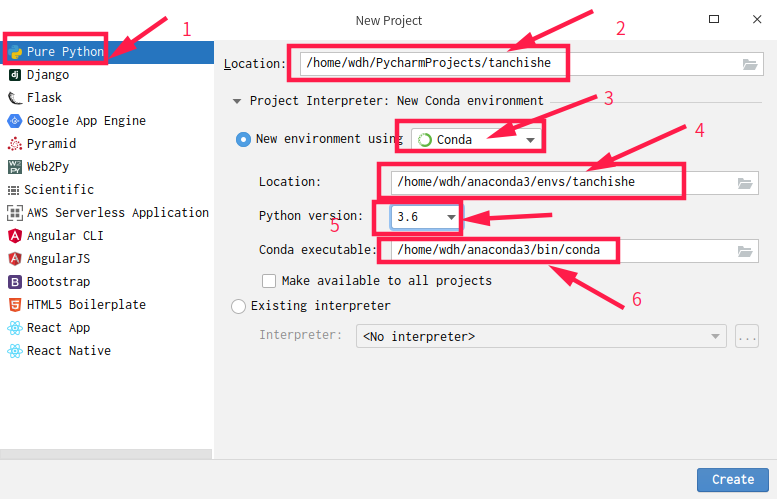Choose the Bootstrap project type
The width and height of the screenshot is (777, 499).
pos(107,281)
